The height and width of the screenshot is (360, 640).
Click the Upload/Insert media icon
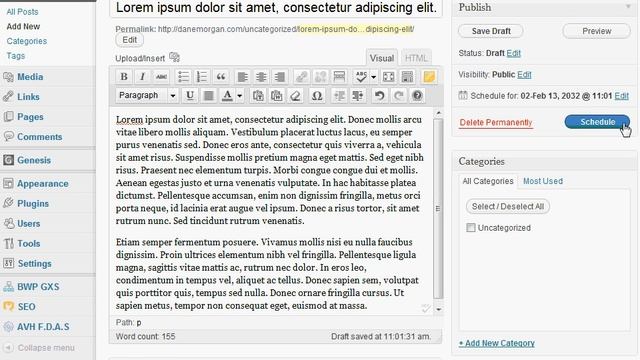pos(174,57)
